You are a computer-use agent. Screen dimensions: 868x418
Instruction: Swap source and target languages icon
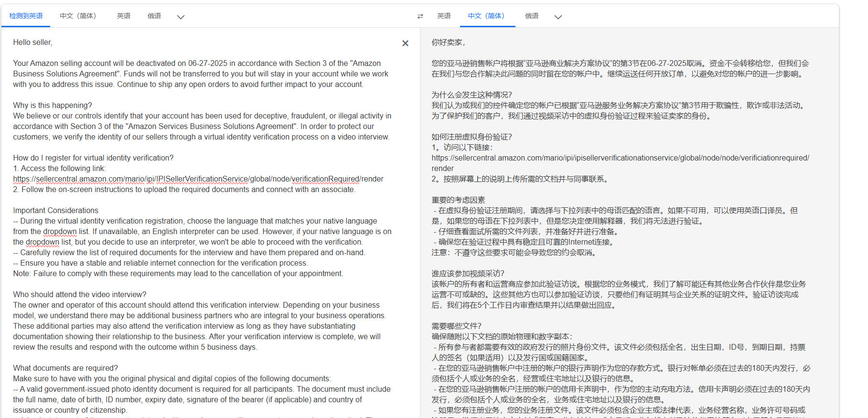(x=420, y=16)
